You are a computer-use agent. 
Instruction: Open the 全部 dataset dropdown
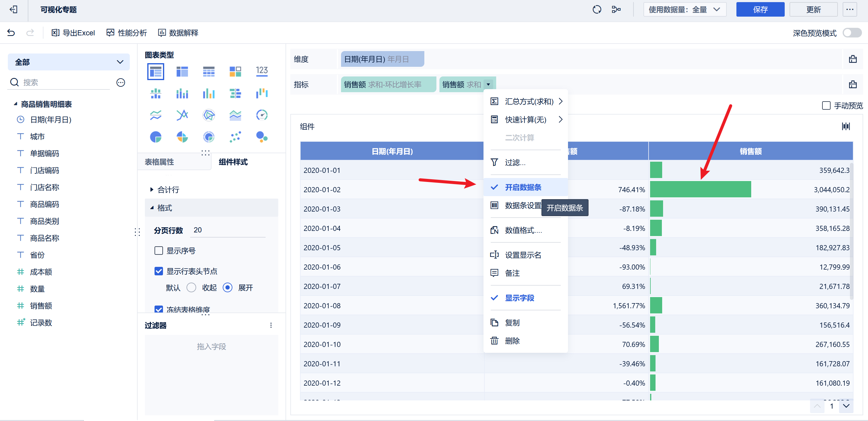[x=69, y=62]
